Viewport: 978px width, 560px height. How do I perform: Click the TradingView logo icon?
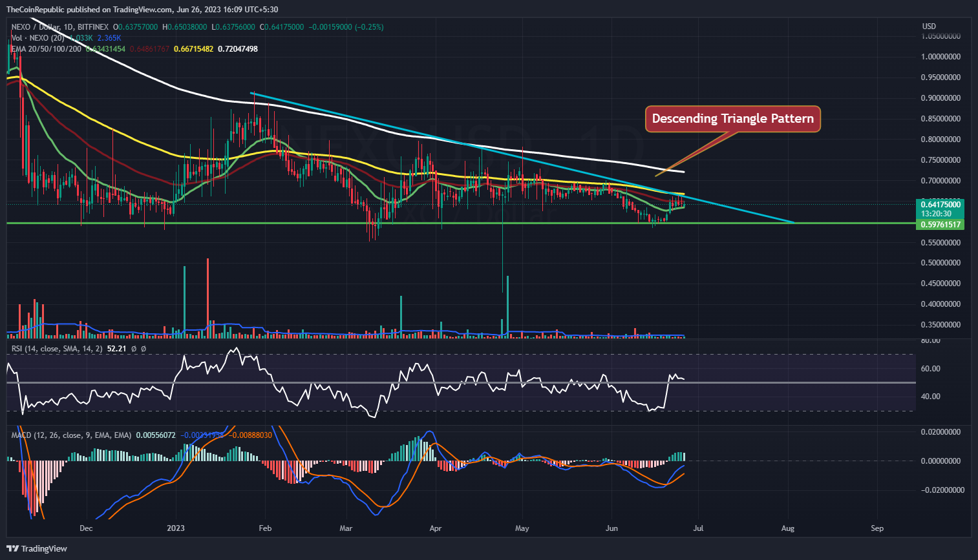(x=13, y=548)
